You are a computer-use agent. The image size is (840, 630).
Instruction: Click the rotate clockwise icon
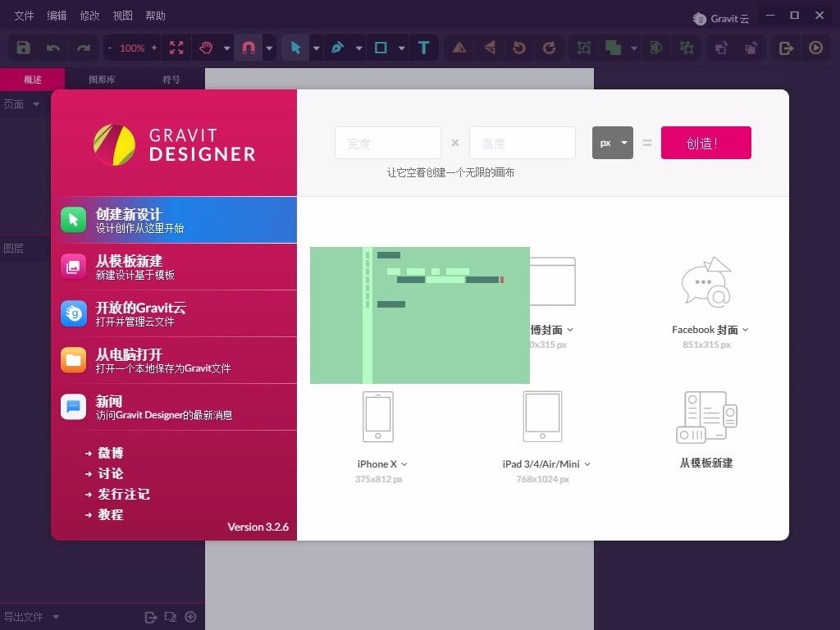click(x=549, y=48)
